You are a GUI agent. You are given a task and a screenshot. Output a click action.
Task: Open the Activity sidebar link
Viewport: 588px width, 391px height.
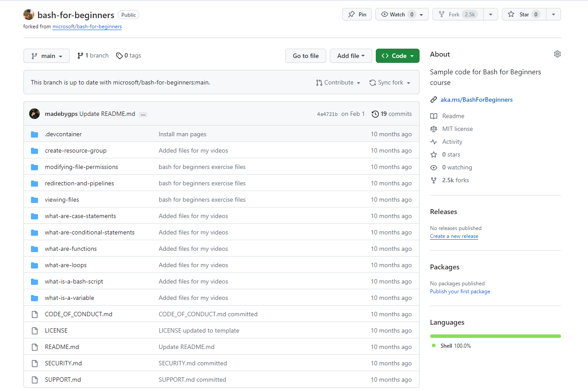pyautogui.click(x=452, y=142)
